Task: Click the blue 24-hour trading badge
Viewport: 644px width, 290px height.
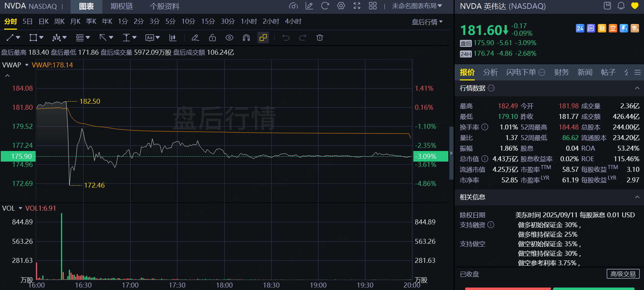Action: pos(580,28)
